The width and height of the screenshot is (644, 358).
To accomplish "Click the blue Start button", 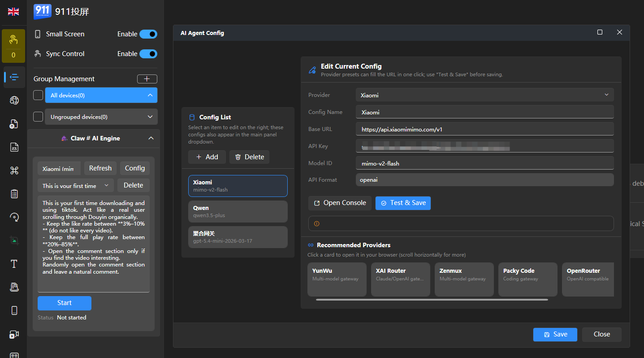I will (x=65, y=303).
